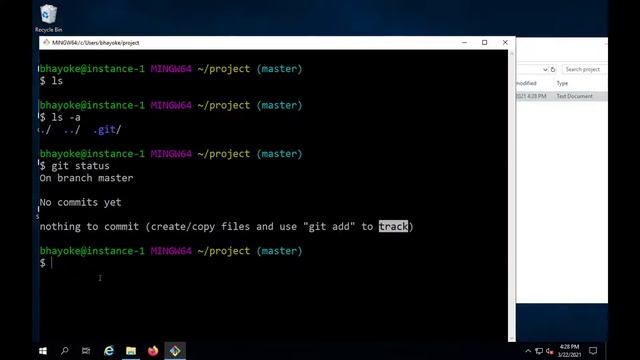Click "No commits yet" line
Screen dimensions: 640x360
point(80,202)
